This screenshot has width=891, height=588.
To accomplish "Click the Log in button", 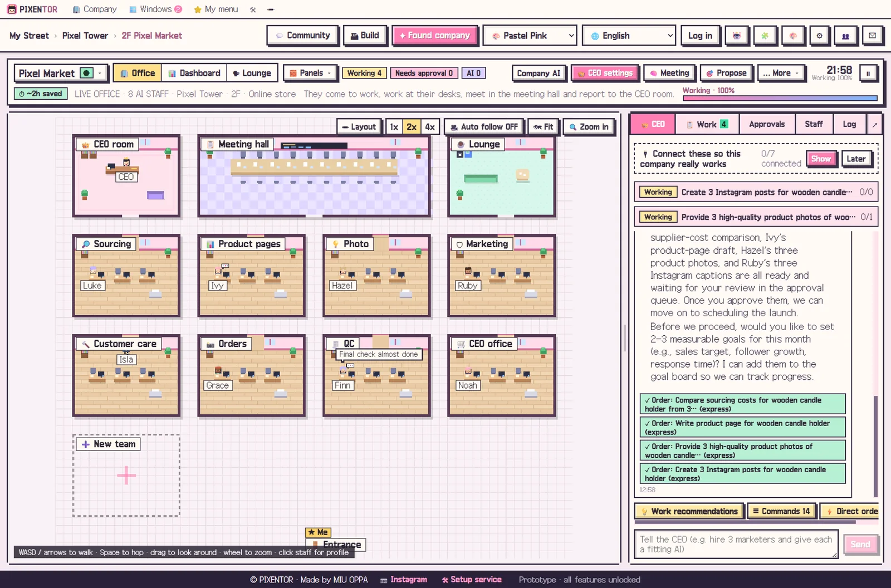I will [700, 36].
